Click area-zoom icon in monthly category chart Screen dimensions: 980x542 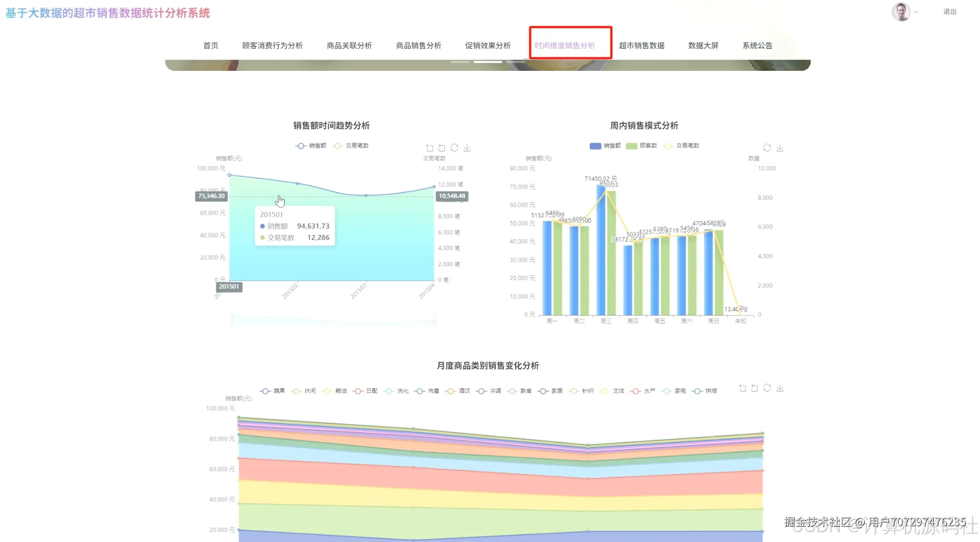pos(742,388)
